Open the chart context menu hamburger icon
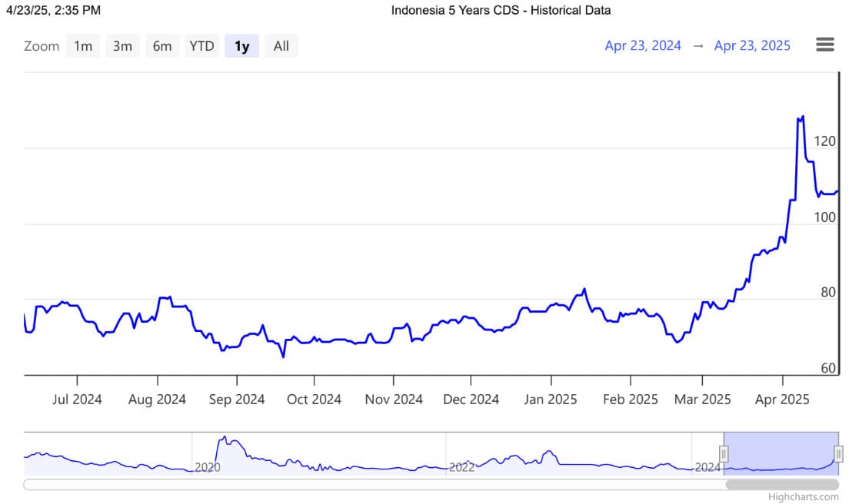This screenshot has height=504, width=859. pyautogui.click(x=824, y=45)
